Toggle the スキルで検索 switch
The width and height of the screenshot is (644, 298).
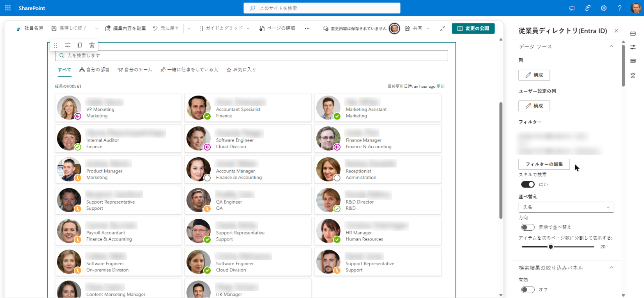(528, 184)
